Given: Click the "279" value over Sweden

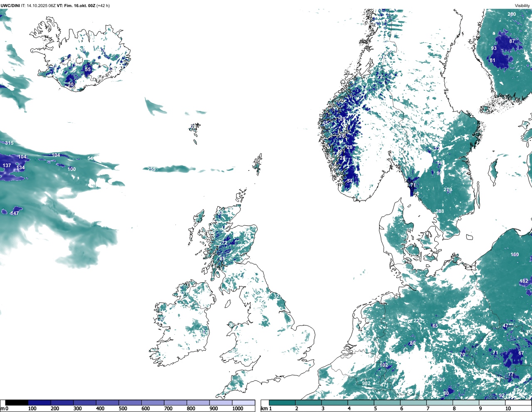Looking at the screenshot, I should click(448, 190).
